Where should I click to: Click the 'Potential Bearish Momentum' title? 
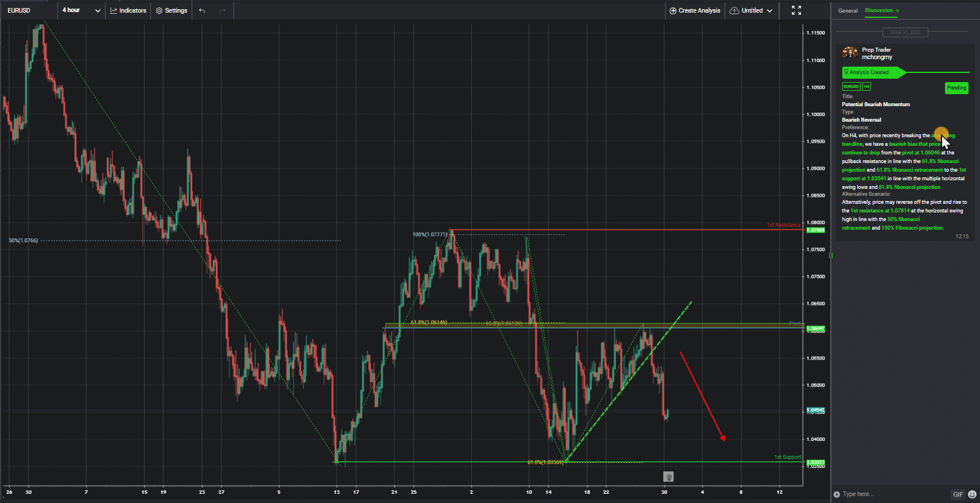[876, 105]
